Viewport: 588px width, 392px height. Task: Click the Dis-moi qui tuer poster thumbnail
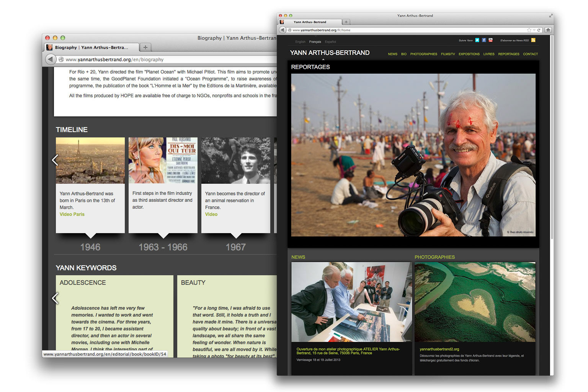point(163,161)
